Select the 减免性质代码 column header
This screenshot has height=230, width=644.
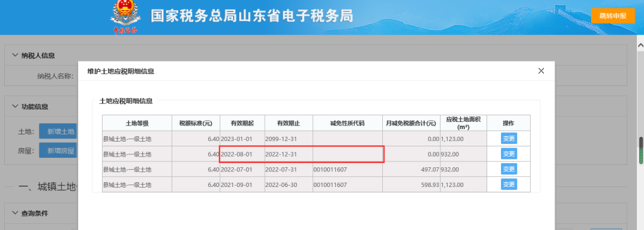(347, 123)
